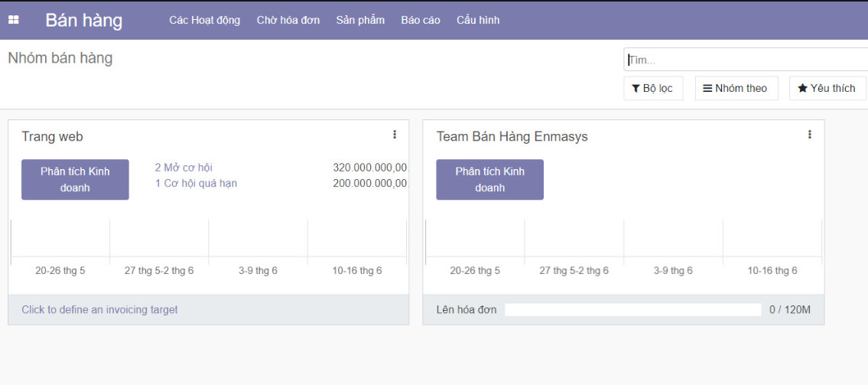Open the Bộ lọc filter dropdown
This screenshot has height=385, width=868.
point(652,88)
